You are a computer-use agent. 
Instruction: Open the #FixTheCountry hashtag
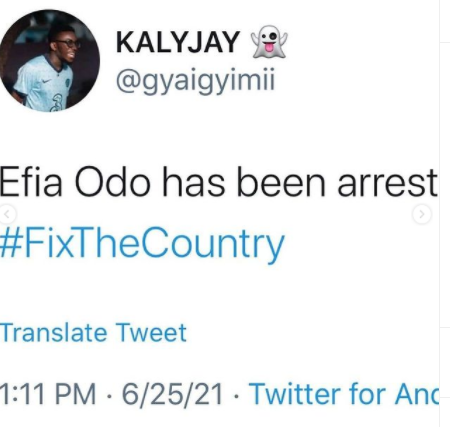(x=142, y=243)
